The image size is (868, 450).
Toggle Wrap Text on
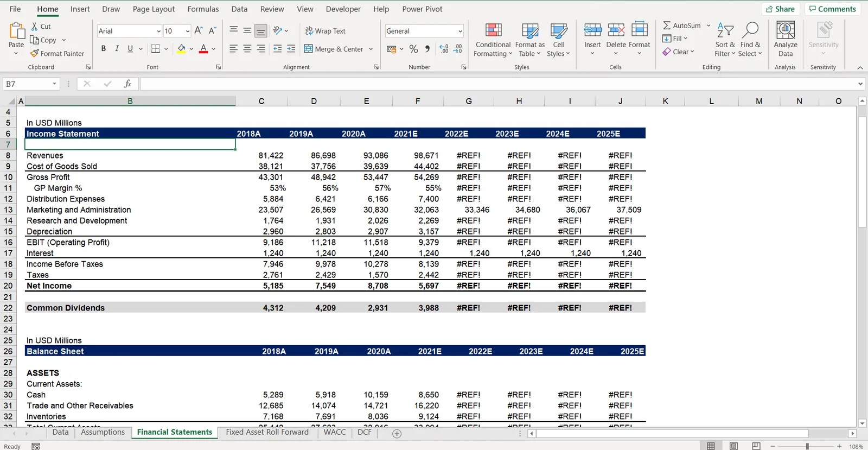pyautogui.click(x=325, y=31)
